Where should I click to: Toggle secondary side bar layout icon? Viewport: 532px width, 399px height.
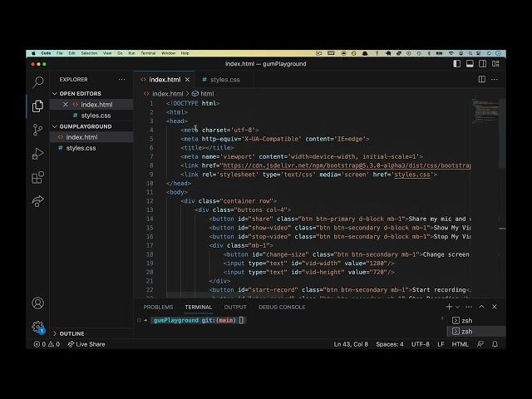click(482, 64)
